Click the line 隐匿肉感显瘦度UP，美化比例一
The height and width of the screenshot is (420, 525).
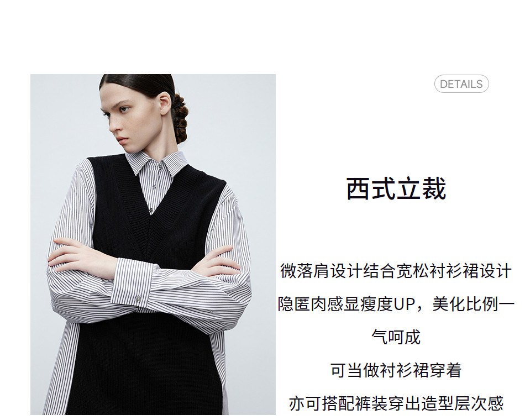(396, 304)
